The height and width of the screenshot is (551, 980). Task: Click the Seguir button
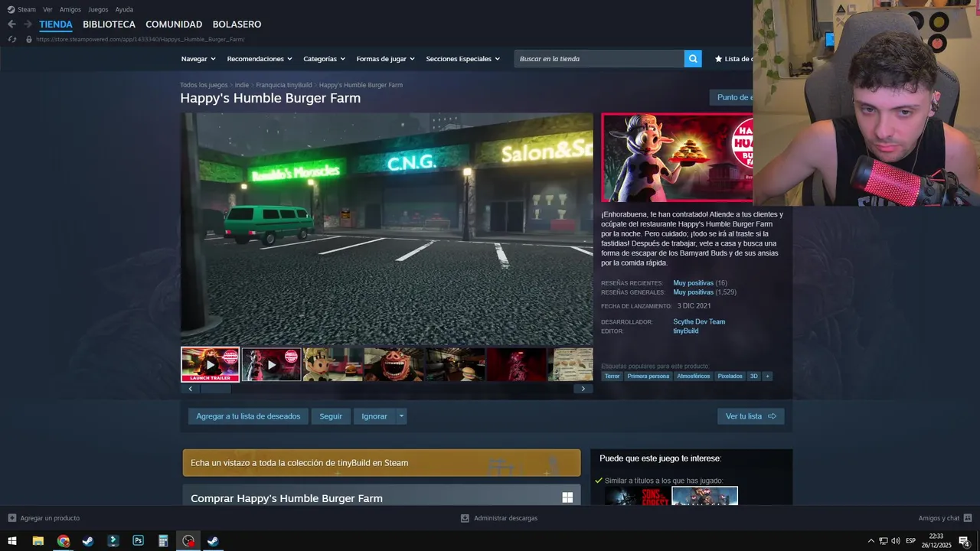(331, 416)
